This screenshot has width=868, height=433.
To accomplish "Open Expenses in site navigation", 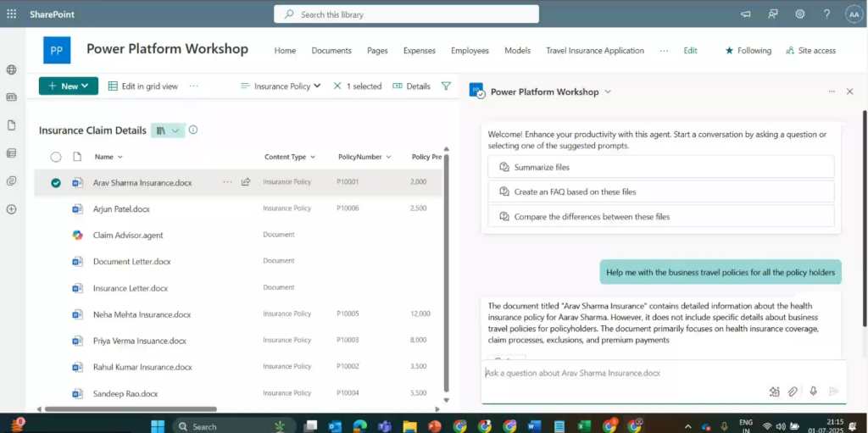I will point(420,50).
